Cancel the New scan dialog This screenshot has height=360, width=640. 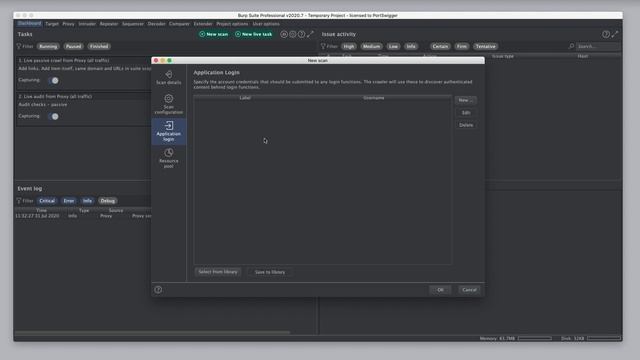pos(469,290)
